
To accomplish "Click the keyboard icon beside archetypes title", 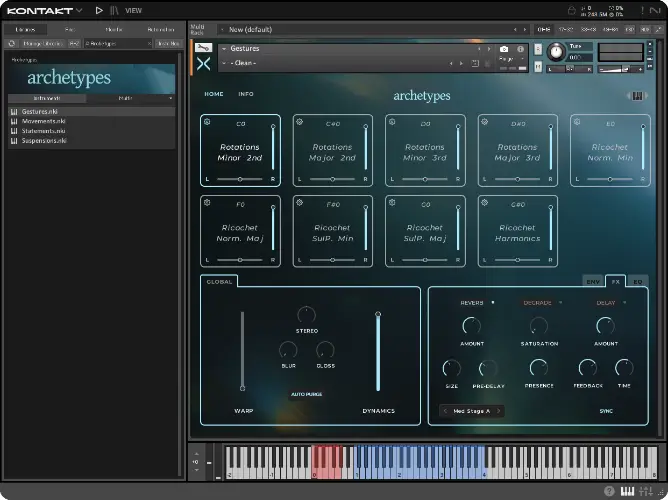I will [x=635, y=96].
